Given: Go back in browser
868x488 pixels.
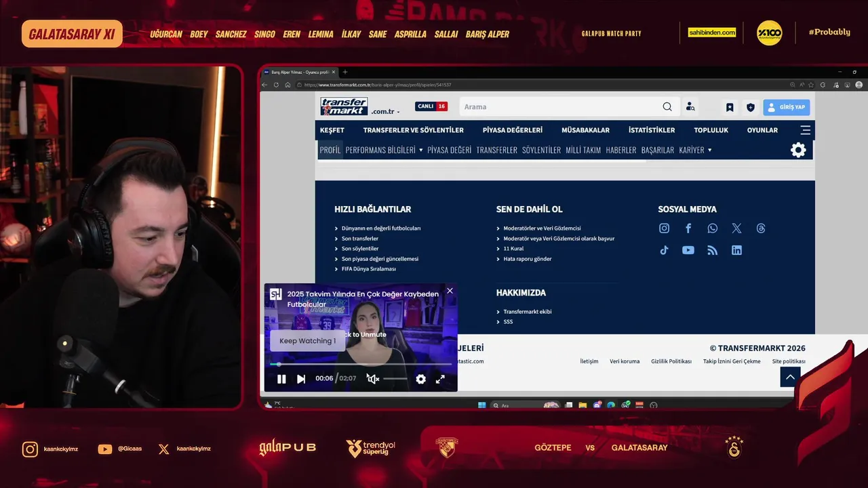Looking at the screenshot, I should click(x=265, y=85).
